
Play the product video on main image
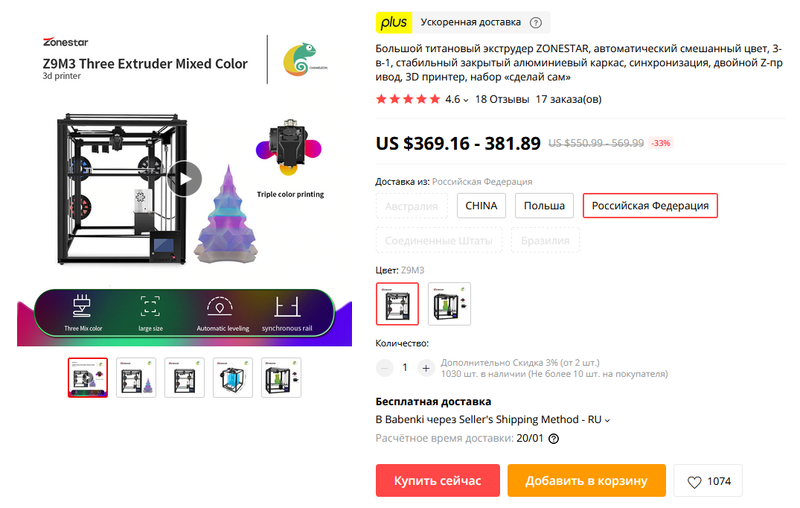[185, 179]
